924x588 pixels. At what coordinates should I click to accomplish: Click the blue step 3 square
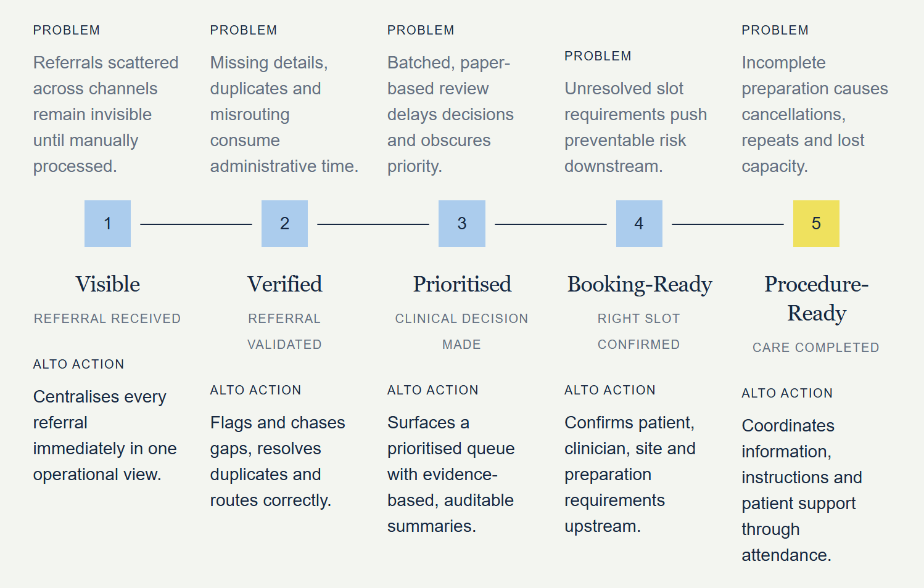tap(462, 224)
